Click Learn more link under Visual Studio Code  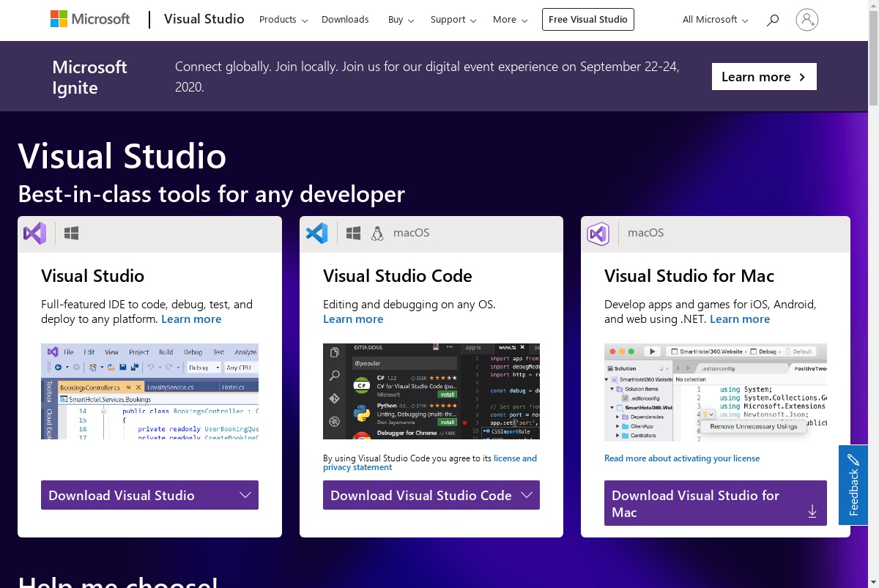tap(353, 319)
